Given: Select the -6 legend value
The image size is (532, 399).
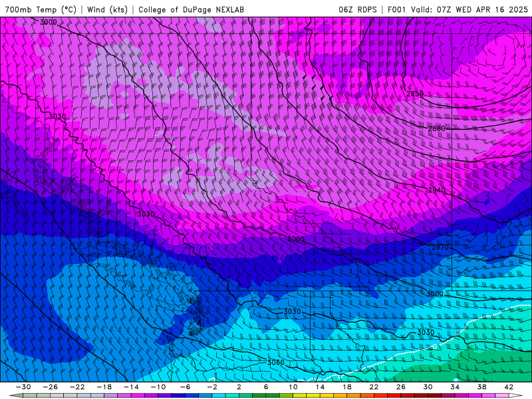Looking at the screenshot, I should [x=185, y=387].
